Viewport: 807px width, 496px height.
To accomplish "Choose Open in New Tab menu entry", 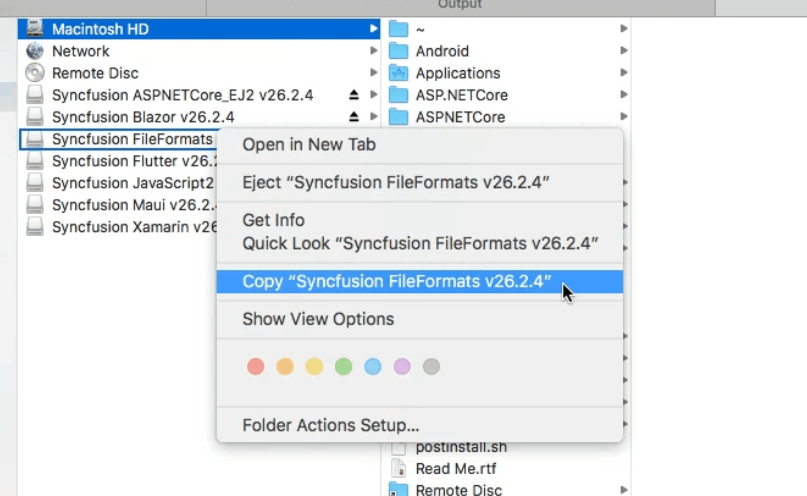I will [x=309, y=145].
